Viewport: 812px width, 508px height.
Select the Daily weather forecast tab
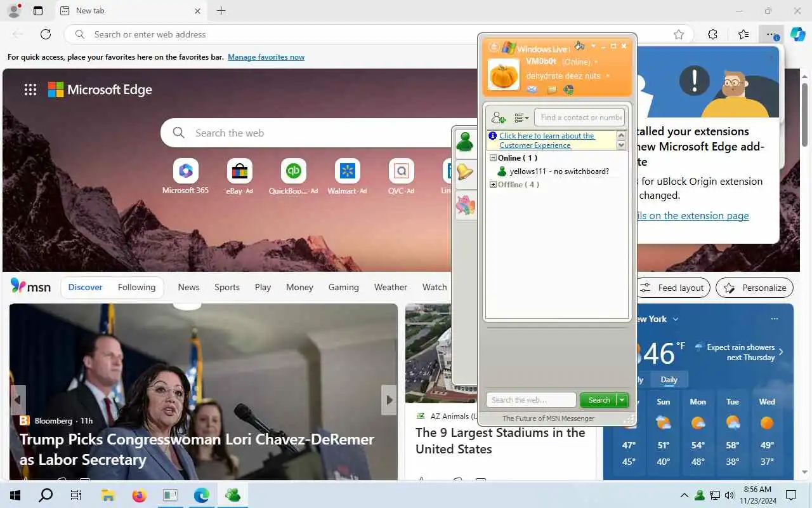pos(669,380)
